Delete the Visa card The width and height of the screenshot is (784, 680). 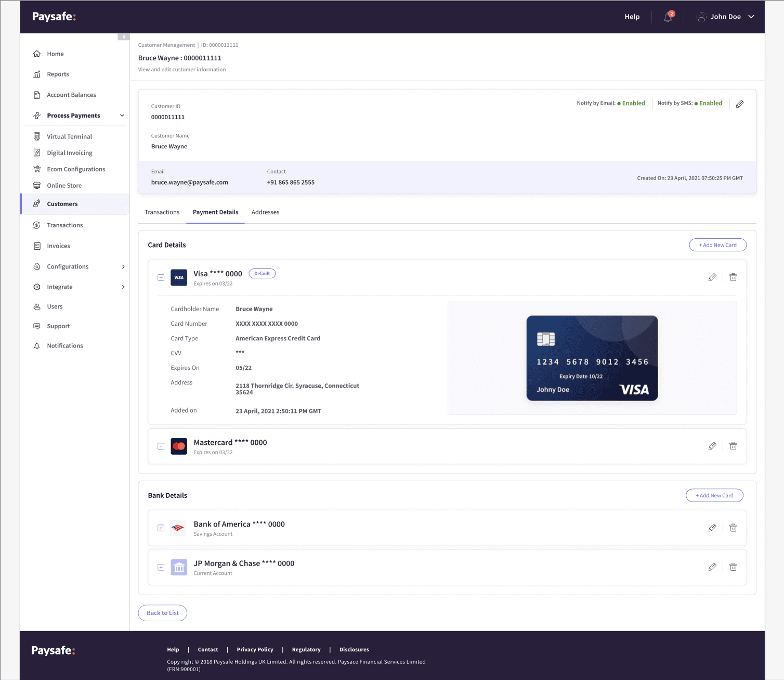click(733, 277)
